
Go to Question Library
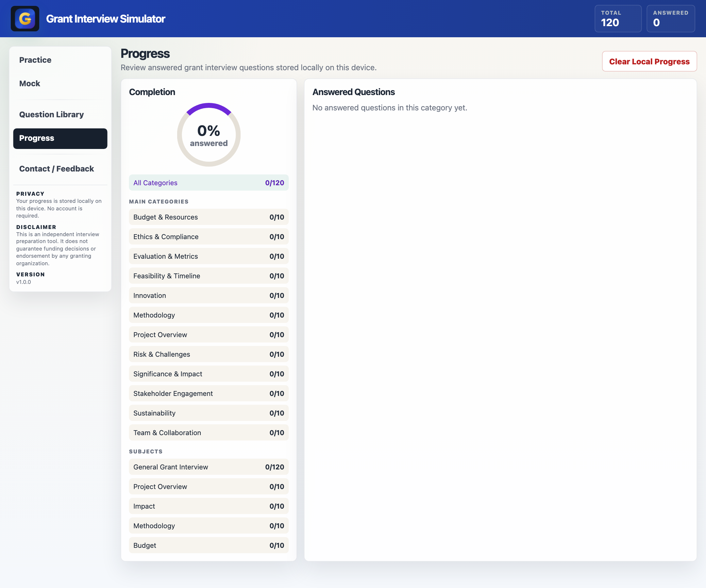click(60, 115)
